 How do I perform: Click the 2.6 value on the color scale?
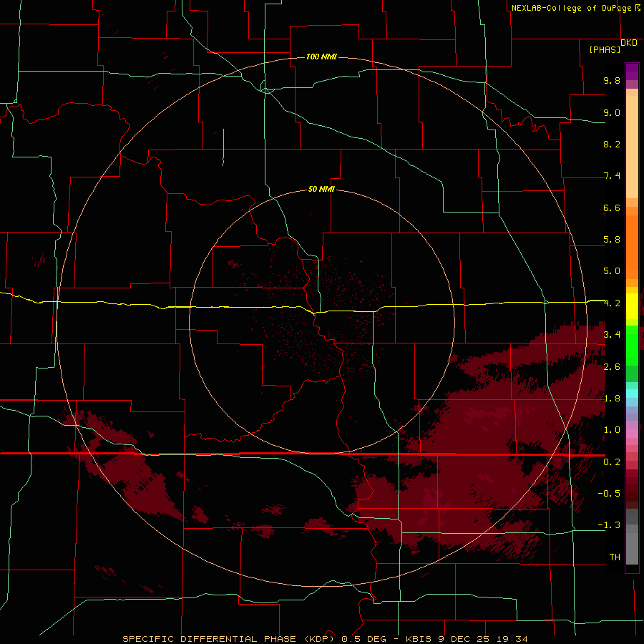pyautogui.click(x=612, y=367)
